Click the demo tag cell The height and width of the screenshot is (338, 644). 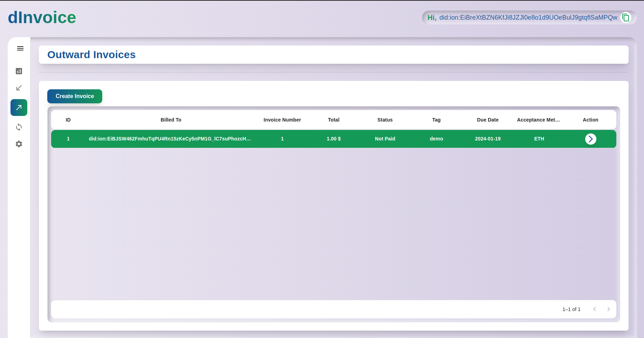[436, 139]
